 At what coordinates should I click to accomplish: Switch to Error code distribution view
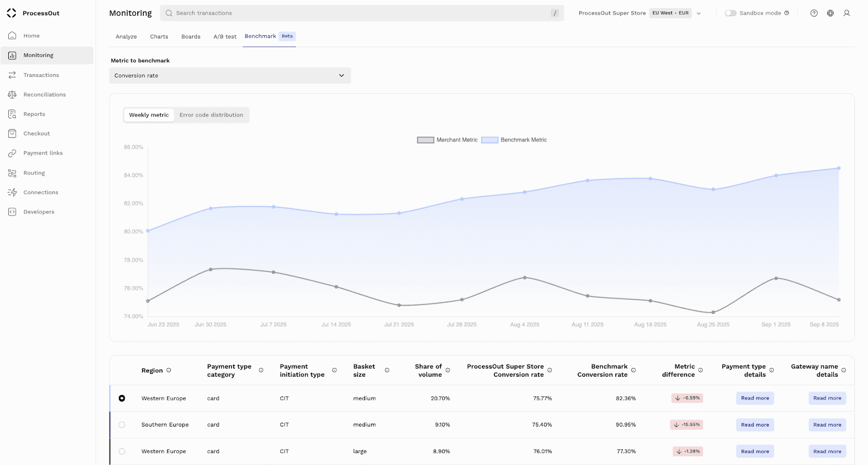click(x=211, y=115)
